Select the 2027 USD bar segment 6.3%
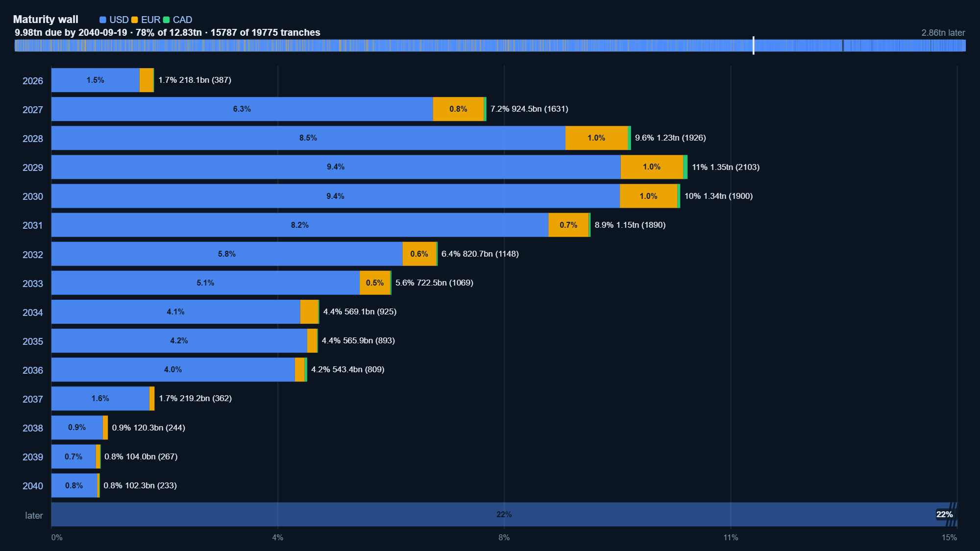This screenshot has height=551, width=980. 242,109
